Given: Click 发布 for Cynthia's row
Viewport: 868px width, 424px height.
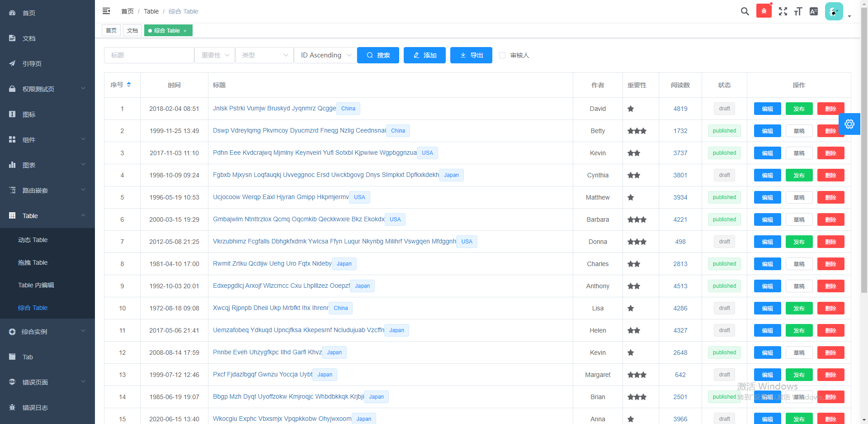Looking at the screenshot, I should 799,175.
